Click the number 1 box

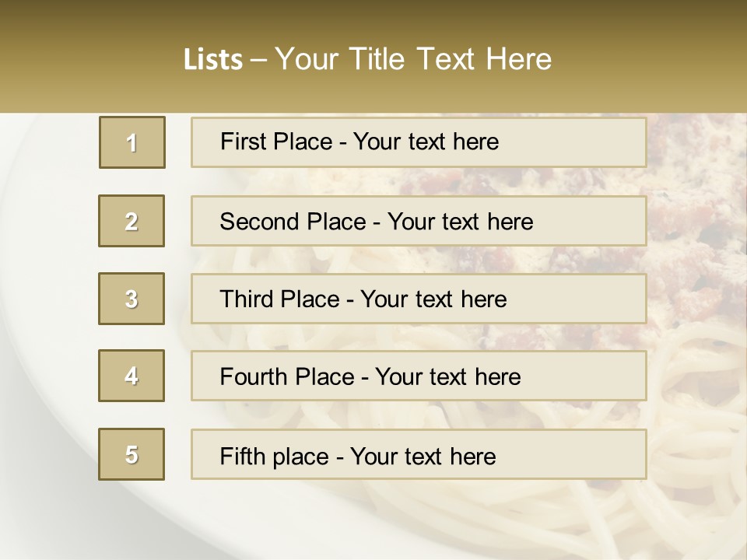pos(132,142)
